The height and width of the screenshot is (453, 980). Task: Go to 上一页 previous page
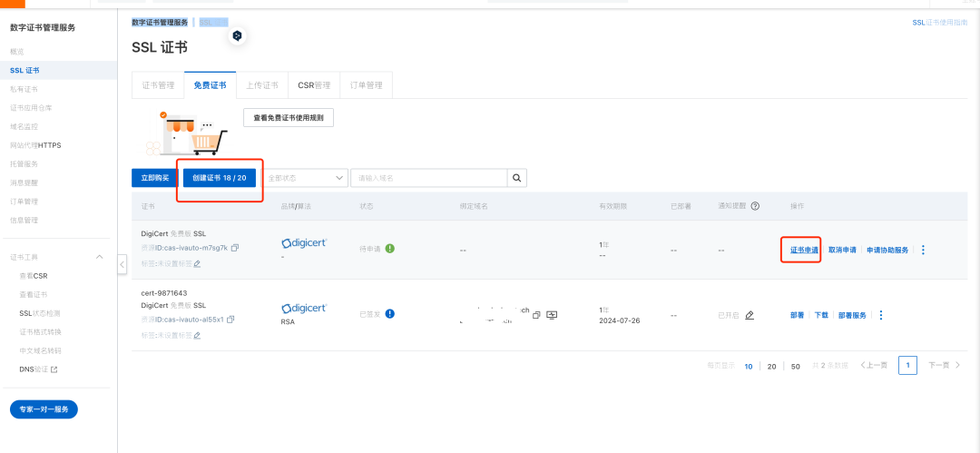point(874,366)
